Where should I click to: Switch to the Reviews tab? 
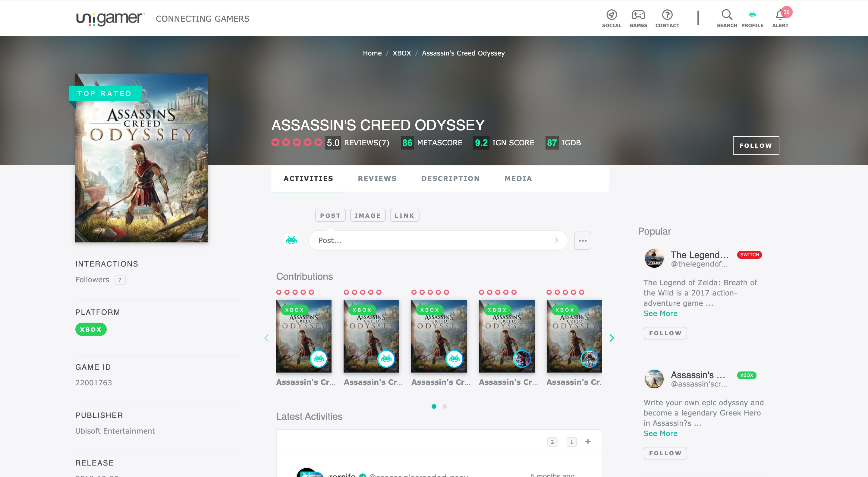(377, 179)
